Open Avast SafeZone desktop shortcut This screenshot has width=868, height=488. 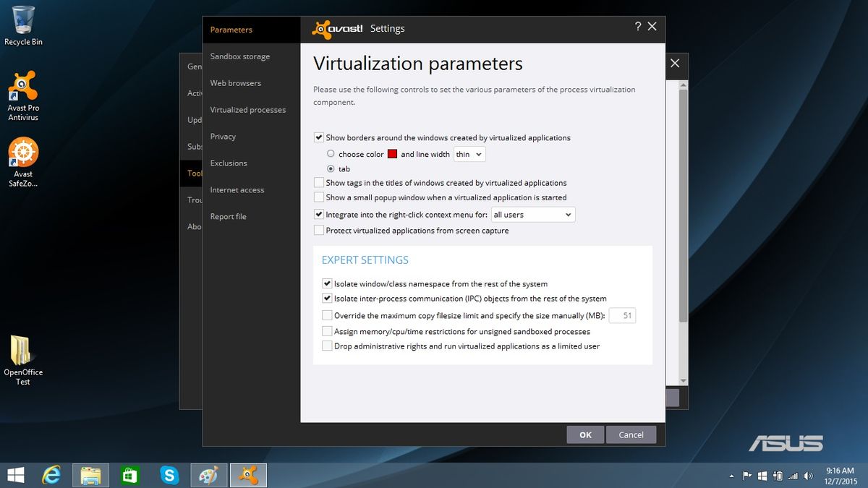(23, 162)
